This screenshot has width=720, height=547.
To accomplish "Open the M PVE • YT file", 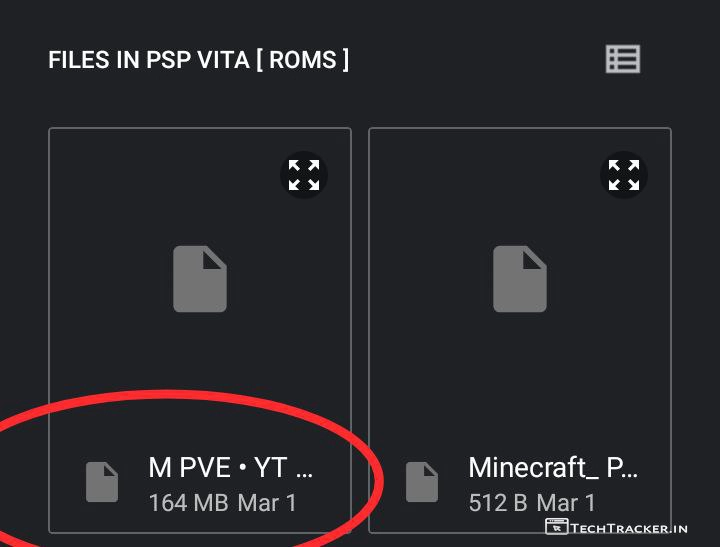I will (x=231, y=467).
